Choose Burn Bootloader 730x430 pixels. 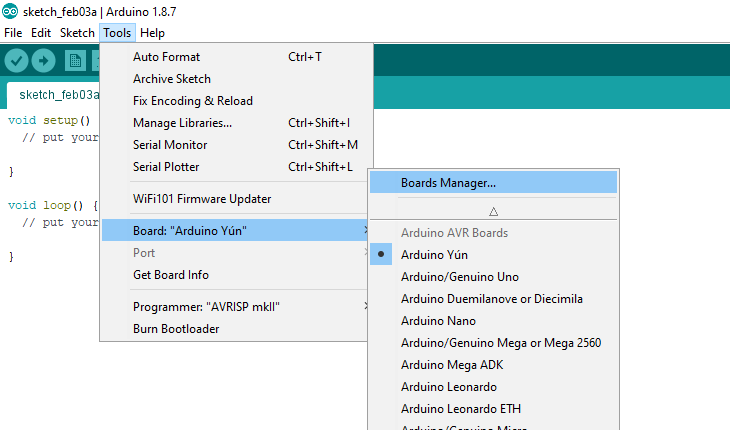(x=235, y=329)
